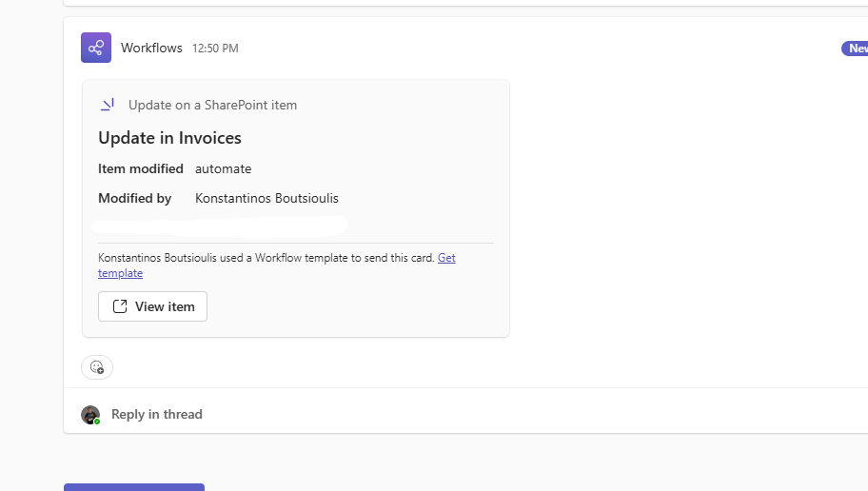Click the Update on a SharePoint item text
This screenshot has height=491, width=868.
click(x=212, y=105)
